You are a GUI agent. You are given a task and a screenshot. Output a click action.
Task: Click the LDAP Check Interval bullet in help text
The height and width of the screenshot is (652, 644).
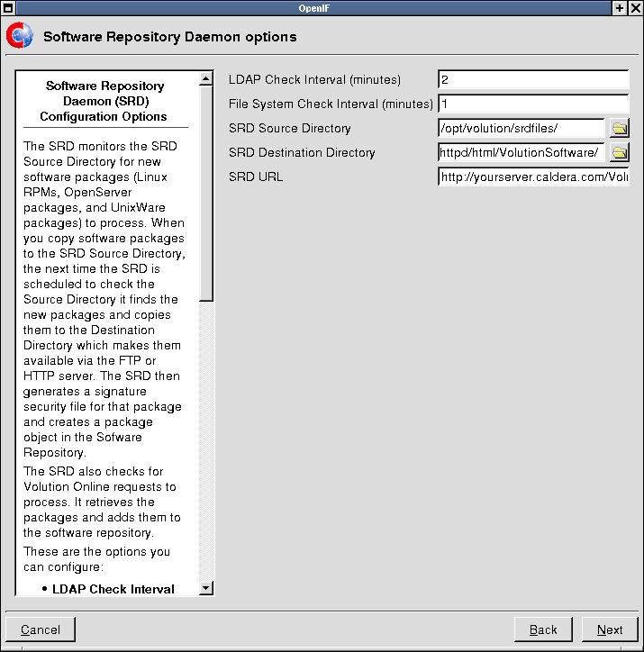pos(113,589)
